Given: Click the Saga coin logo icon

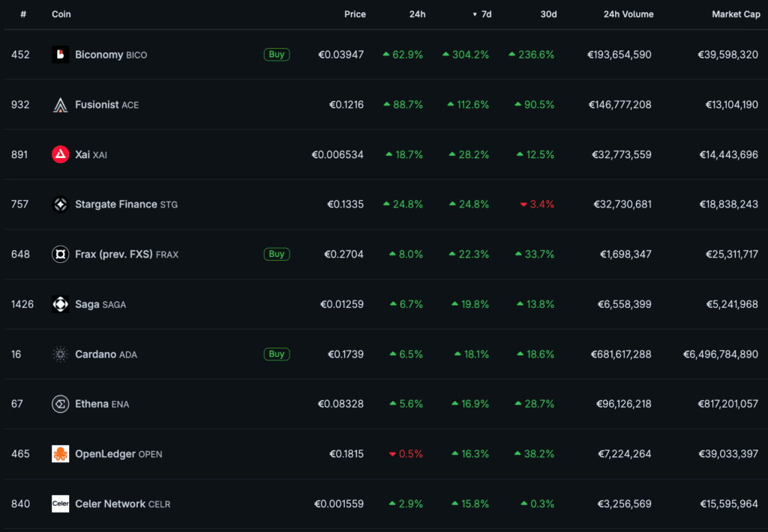Looking at the screenshot, I should pyautogui.click(x=60, y=304).
